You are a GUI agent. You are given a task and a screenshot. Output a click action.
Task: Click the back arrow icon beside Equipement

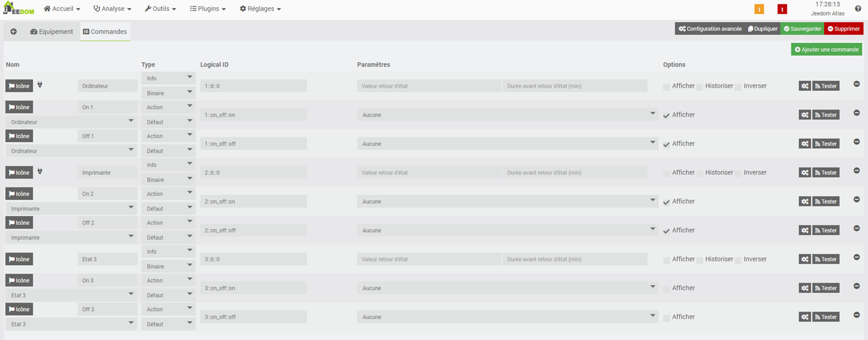click(14, 32)
